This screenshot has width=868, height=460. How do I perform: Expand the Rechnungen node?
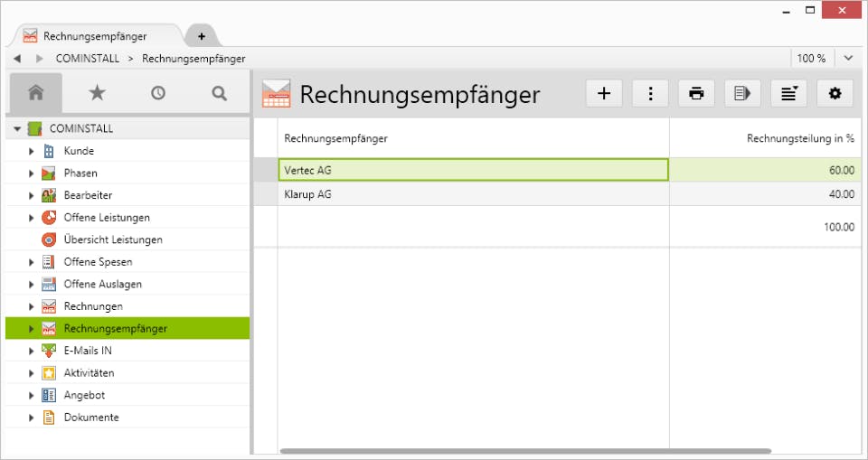[32, 306]
